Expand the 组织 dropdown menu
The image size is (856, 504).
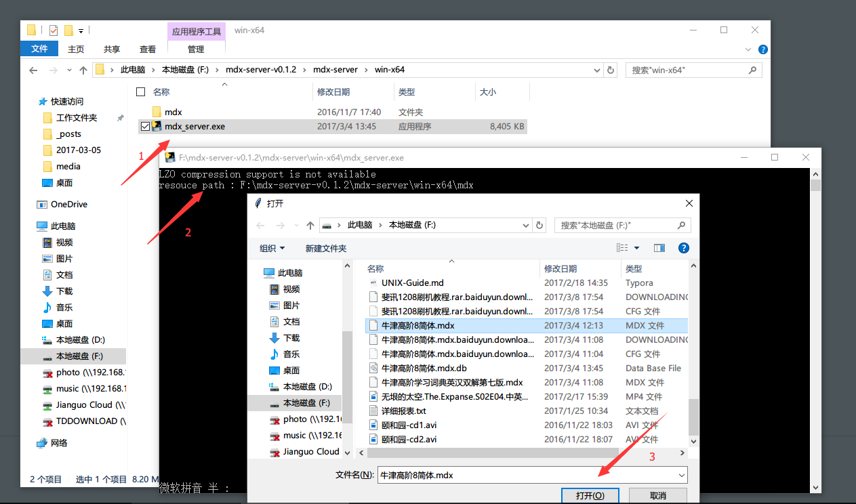(x=272, y=249)
